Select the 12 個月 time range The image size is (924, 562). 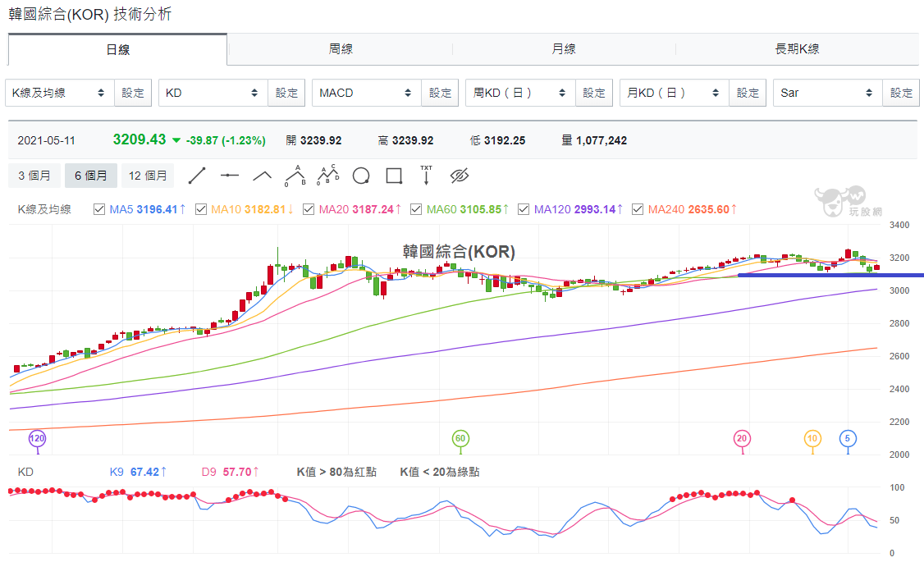pos(148,176)
